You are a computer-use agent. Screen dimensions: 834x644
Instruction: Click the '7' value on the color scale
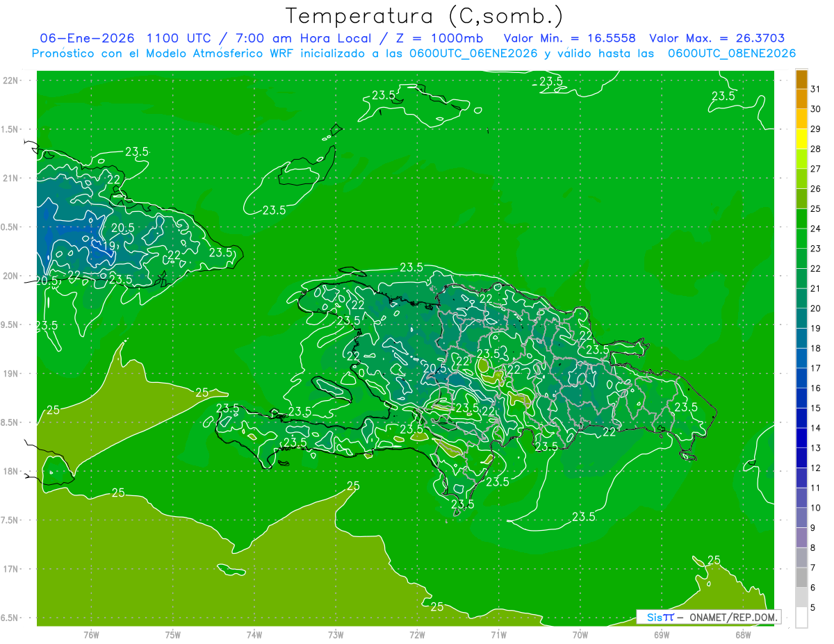coord(813,568)
